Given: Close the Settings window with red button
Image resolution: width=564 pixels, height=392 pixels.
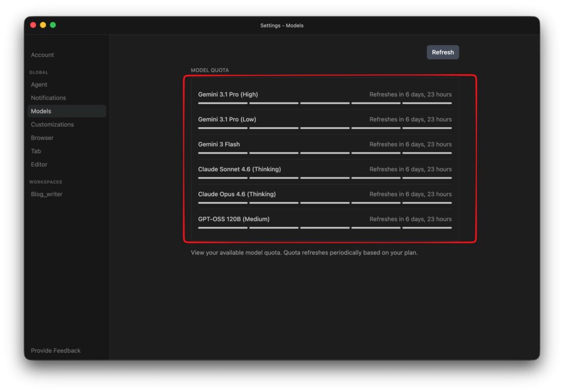Looking at the screenshot, I should click(x=33, y=25).
